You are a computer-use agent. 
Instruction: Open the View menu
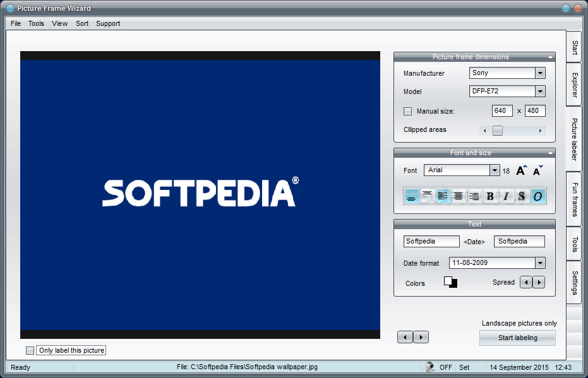(x=59, y=23)
